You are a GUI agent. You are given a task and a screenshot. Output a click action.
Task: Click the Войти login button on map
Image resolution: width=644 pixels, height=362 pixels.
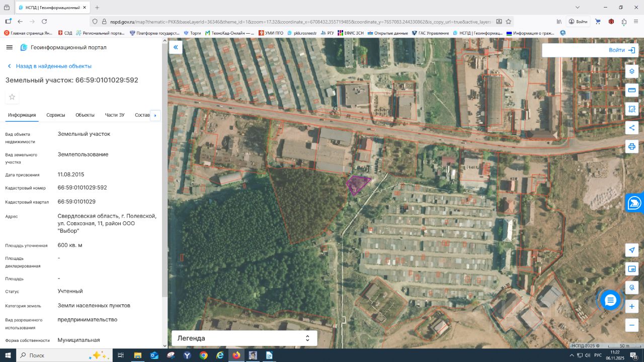pyautogui.click(x=622, y=50)
